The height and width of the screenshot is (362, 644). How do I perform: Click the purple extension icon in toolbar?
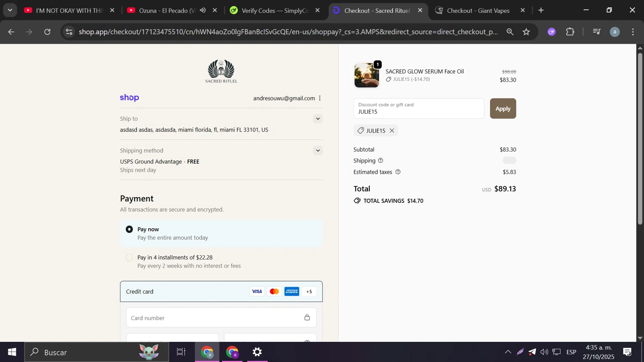552,32
